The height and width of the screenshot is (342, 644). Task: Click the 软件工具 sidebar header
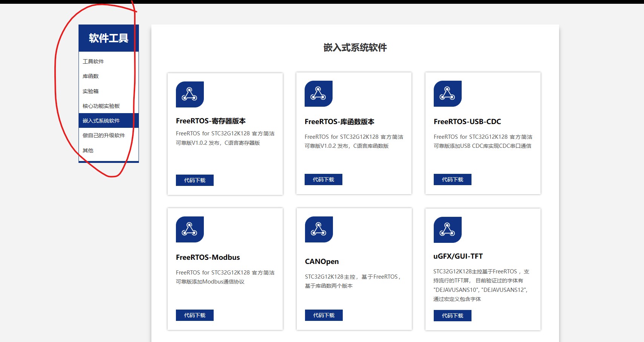[109, 38]
